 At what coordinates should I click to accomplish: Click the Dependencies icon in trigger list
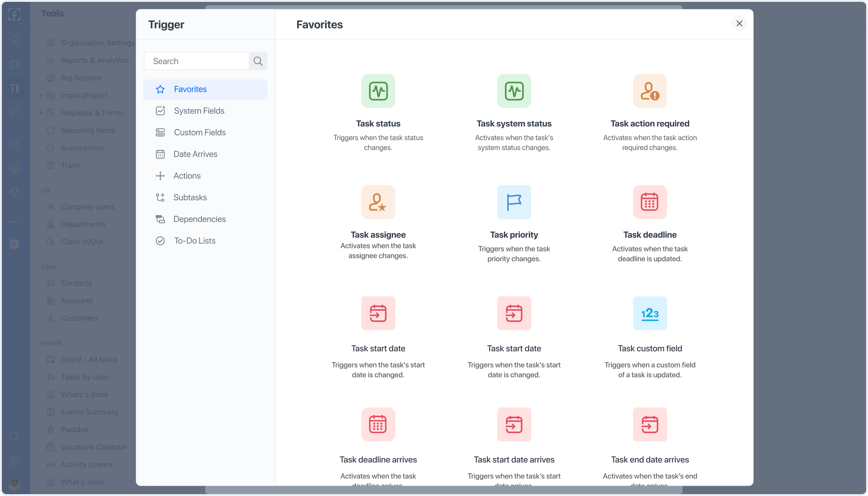(x=160, y=219)
